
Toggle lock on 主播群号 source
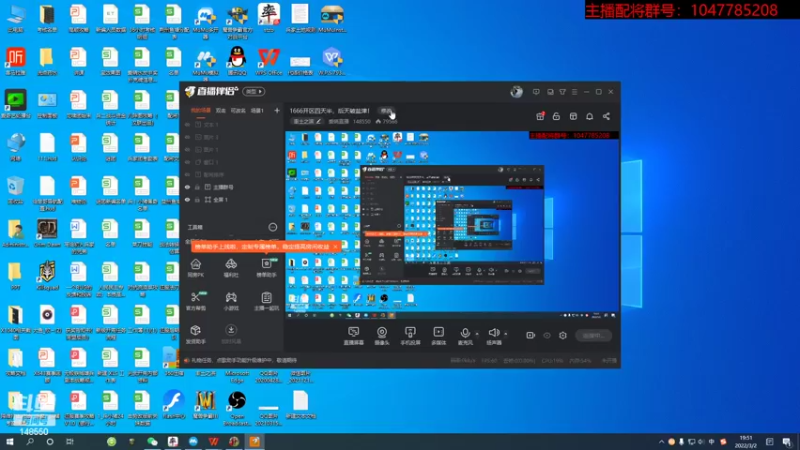(197, 187)
